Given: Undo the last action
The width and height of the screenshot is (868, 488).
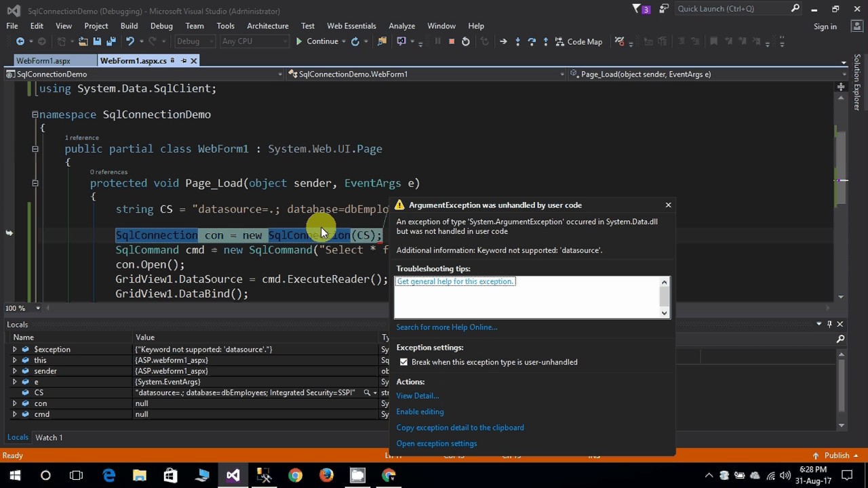Looking at the screenshot, I should [x=130, y=41].
